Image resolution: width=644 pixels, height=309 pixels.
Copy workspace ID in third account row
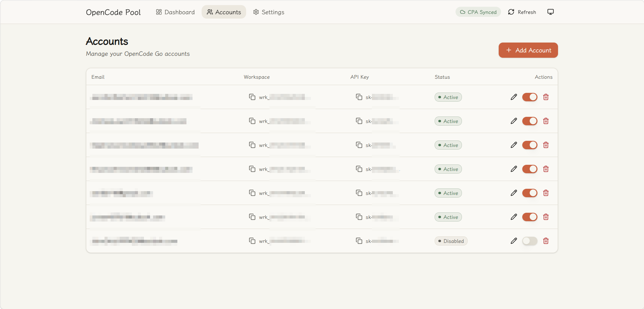pyautogui.click(x=252, y=145)
